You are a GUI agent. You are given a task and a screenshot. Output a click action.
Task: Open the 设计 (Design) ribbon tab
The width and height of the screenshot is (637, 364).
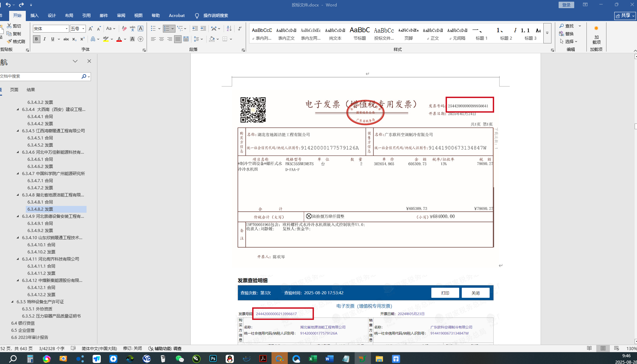52,15
